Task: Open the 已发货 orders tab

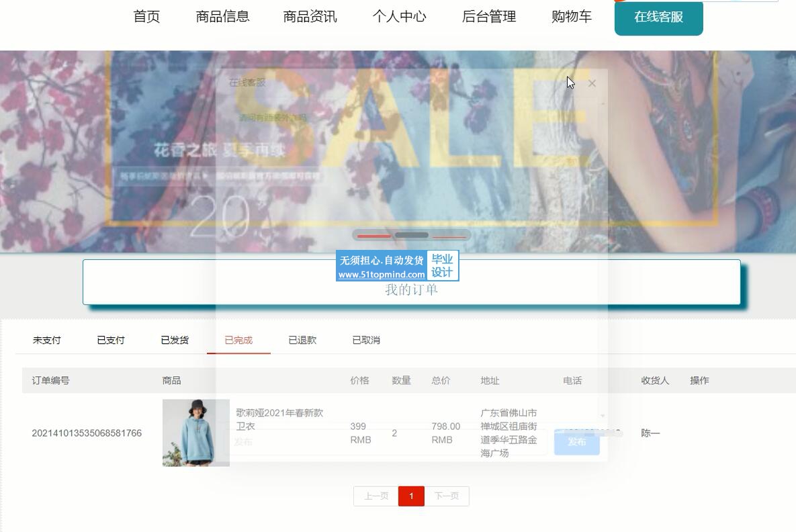Action: point(175,340)
